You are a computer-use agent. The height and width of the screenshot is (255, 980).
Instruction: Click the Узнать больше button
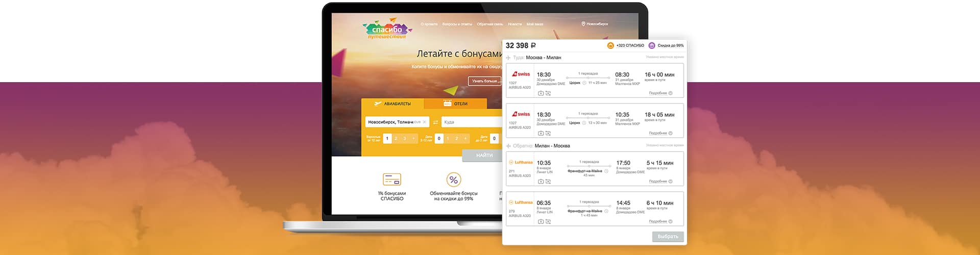pos(485,81)
